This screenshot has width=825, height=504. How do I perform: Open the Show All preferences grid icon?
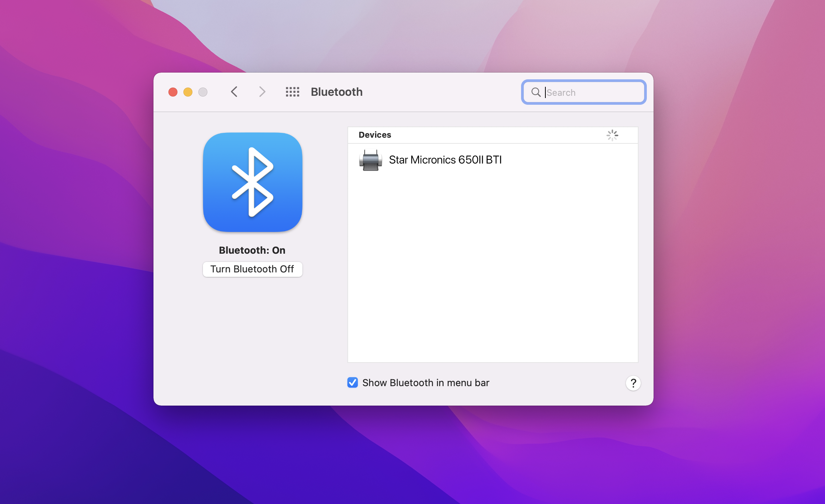292,92
